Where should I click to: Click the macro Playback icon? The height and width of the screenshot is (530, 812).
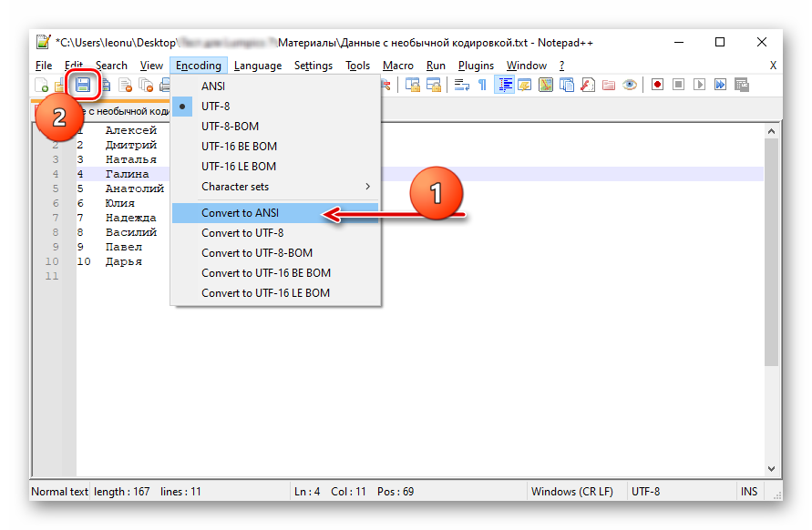pos(700,85)
